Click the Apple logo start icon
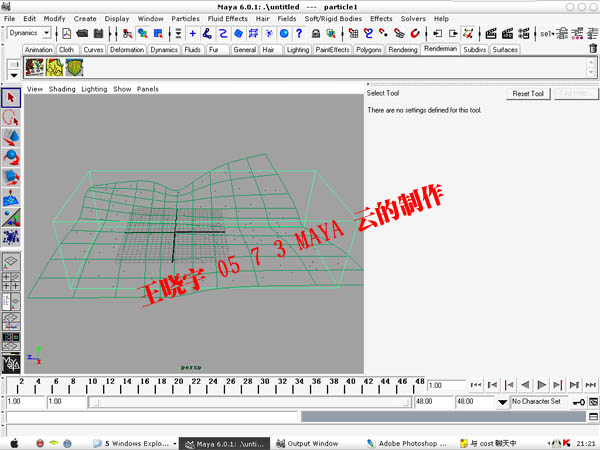Viewport: 600px width, 450px height. click(14, 443)
